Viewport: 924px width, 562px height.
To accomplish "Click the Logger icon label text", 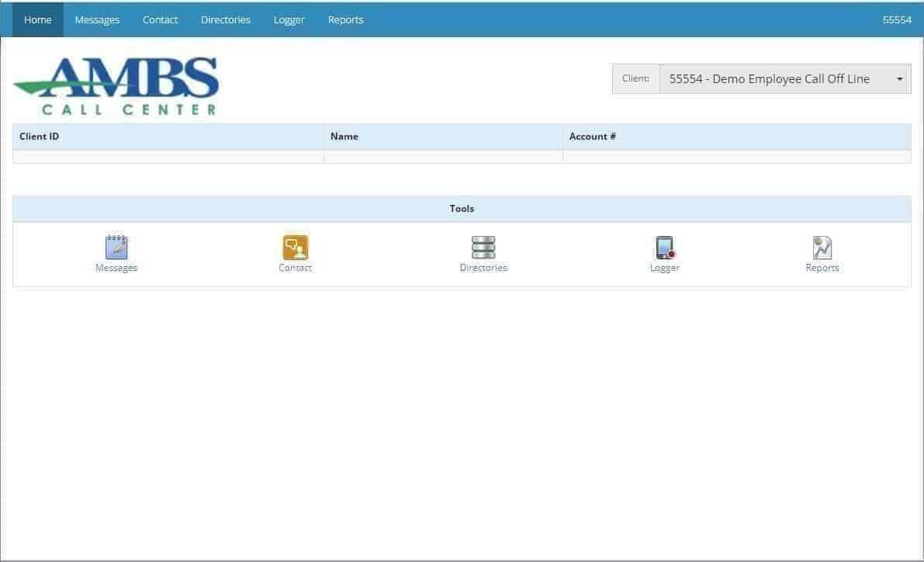I will (664, 267).
